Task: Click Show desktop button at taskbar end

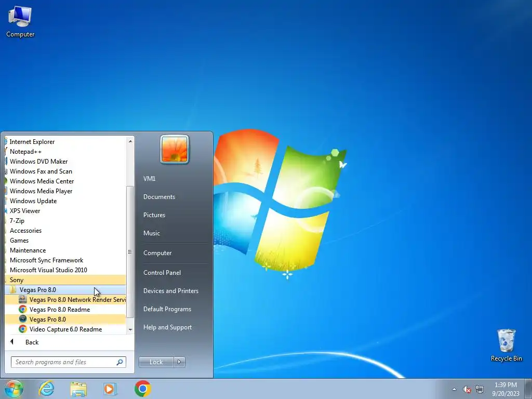Action: click(528, 389)
